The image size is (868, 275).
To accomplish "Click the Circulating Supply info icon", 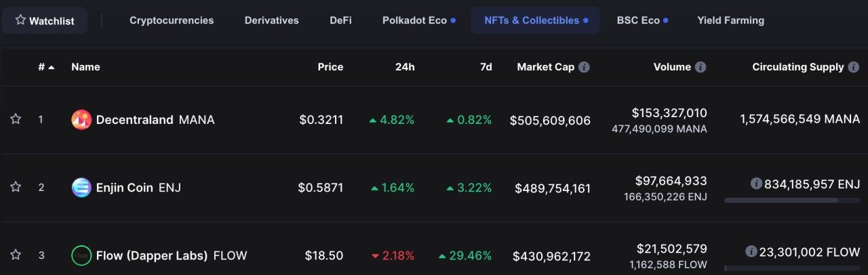I will 853,67.
